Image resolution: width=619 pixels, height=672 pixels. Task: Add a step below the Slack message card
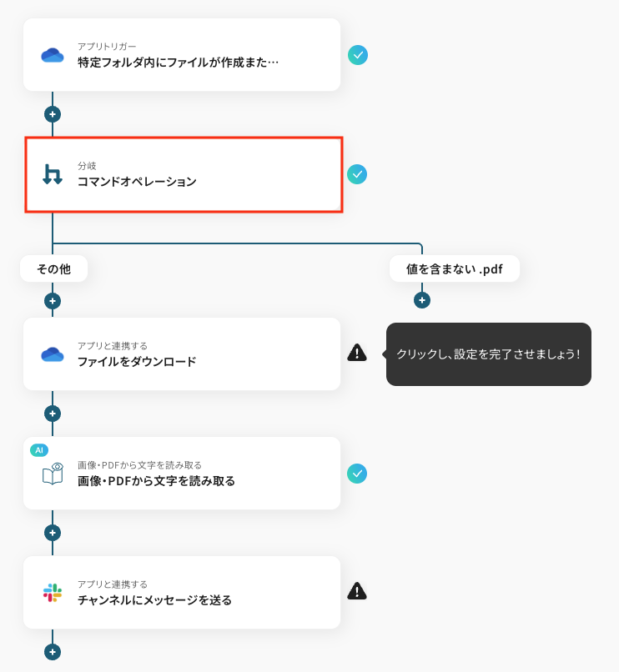click(x=53, y=652)
